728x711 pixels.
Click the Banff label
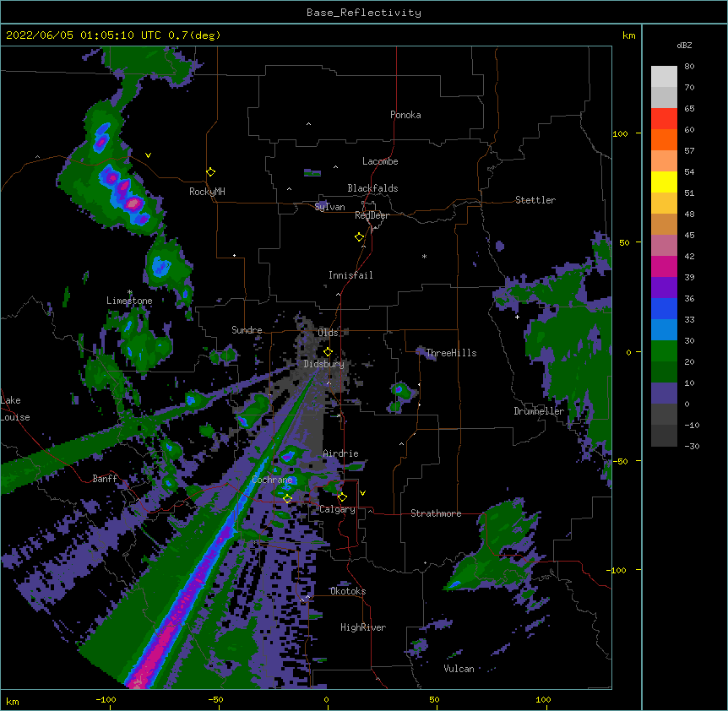click(x=105, y=479)
